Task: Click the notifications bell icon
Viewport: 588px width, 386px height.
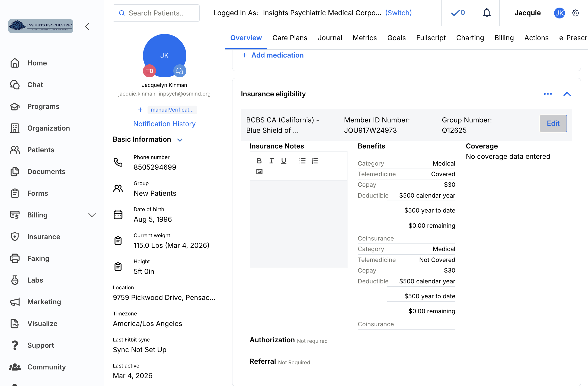Action: point(487,13)
